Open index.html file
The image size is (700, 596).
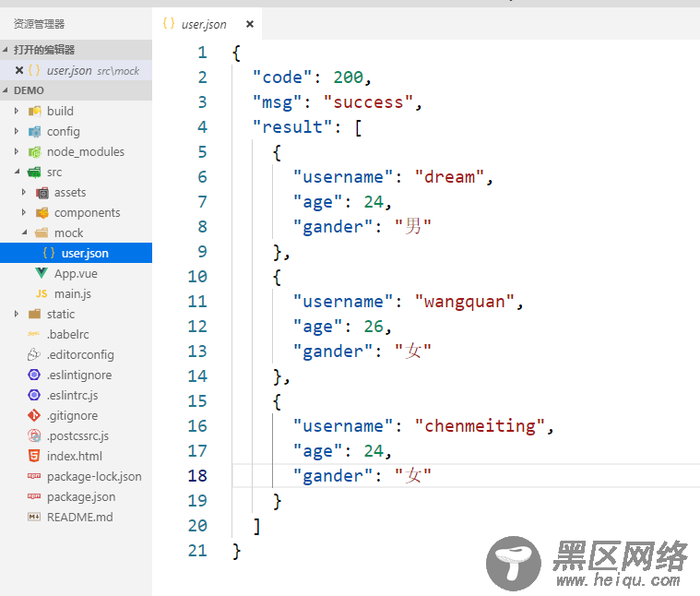[x=76, y=456]
